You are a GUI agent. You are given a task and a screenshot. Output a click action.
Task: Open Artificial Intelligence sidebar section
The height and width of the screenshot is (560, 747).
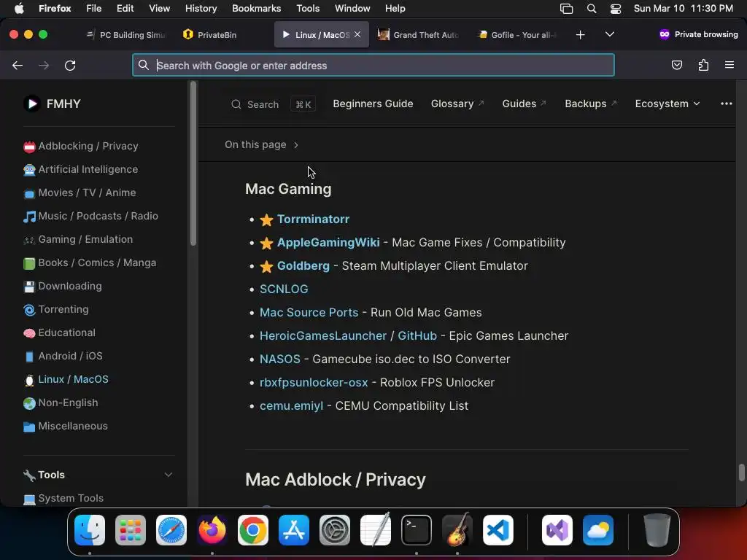[80, 169]
